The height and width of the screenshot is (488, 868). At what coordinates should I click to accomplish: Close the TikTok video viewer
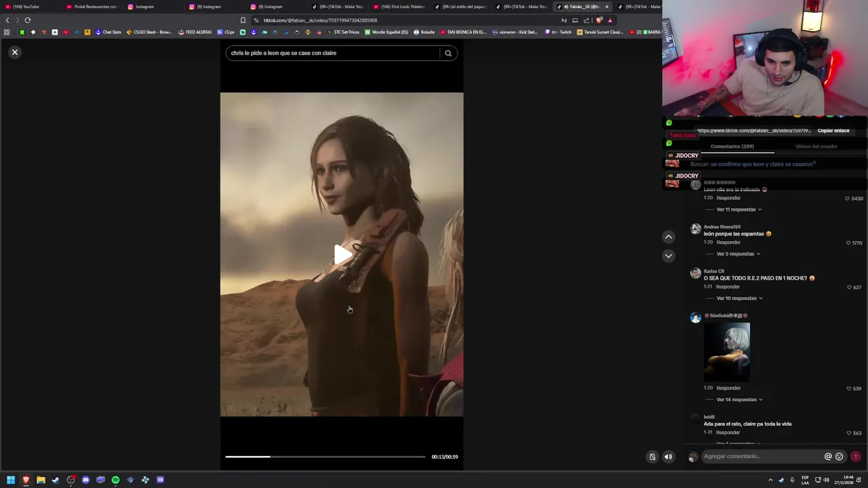[14, 52]
